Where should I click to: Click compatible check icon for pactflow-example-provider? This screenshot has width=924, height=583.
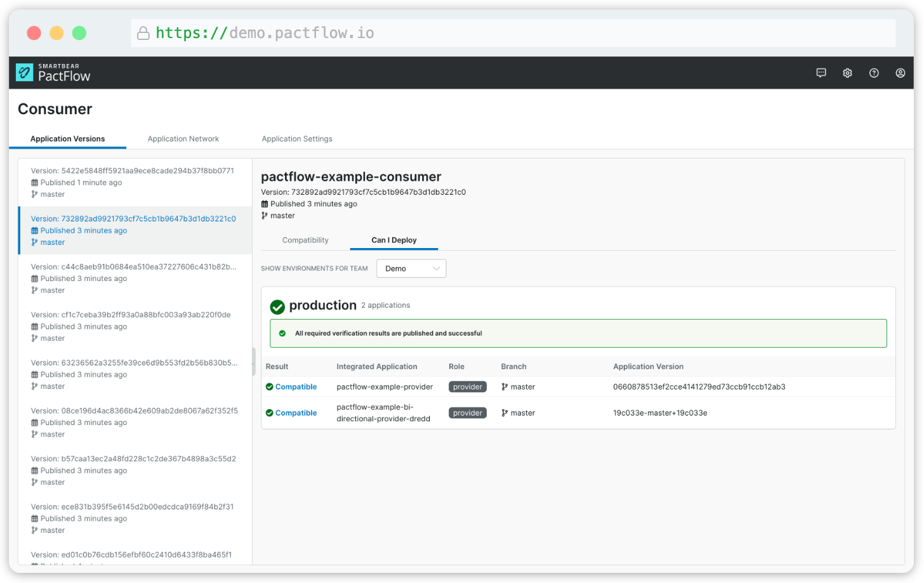click(269, 387)
